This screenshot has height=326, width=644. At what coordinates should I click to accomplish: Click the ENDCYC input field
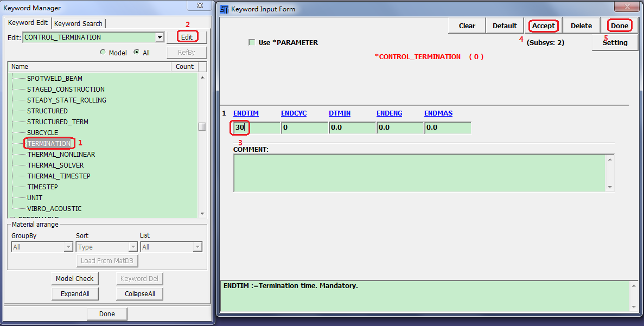(305, 127)
